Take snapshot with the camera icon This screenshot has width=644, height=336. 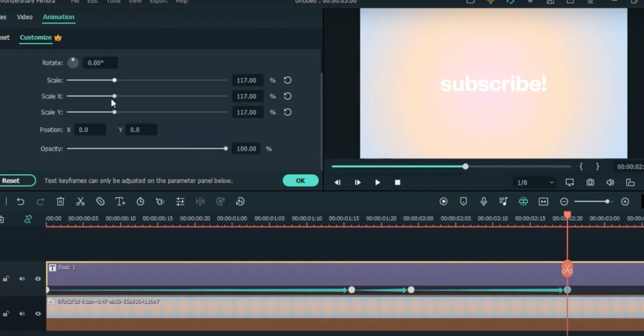(x=590, y=182)
